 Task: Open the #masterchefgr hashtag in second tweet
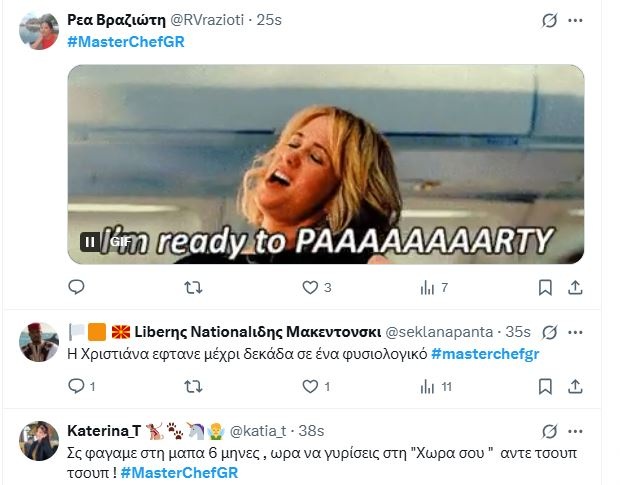click(x=485, y=354)
